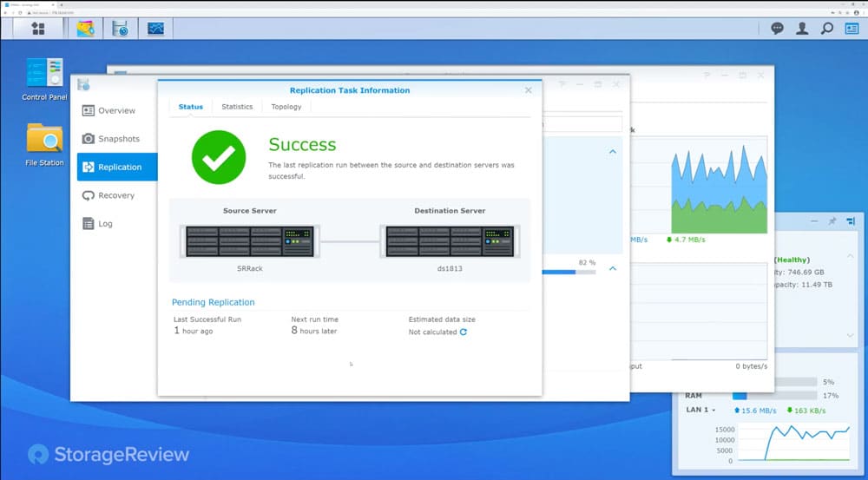Click the 163 KB/s download rate in widget
The image size is (868, 480).
tap(806, 411)
